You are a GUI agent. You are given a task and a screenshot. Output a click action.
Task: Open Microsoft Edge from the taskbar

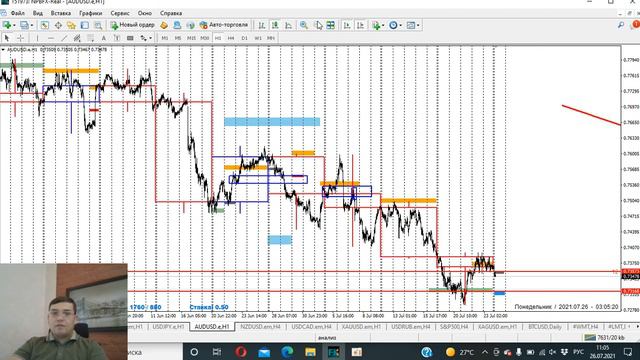click(287, 352)
